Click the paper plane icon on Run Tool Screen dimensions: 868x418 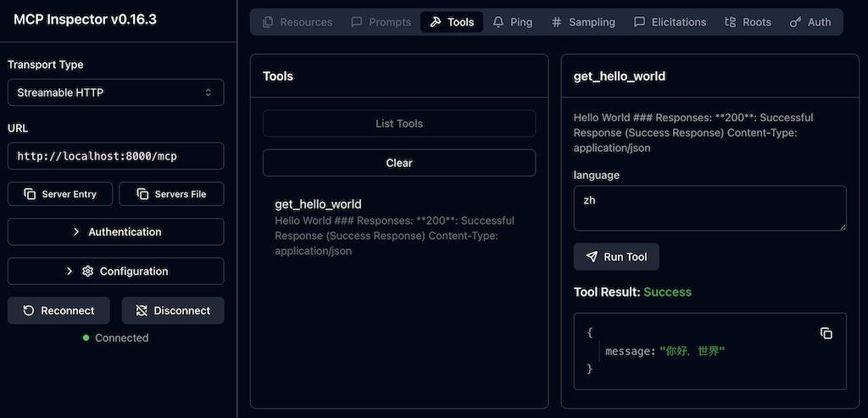592,257
